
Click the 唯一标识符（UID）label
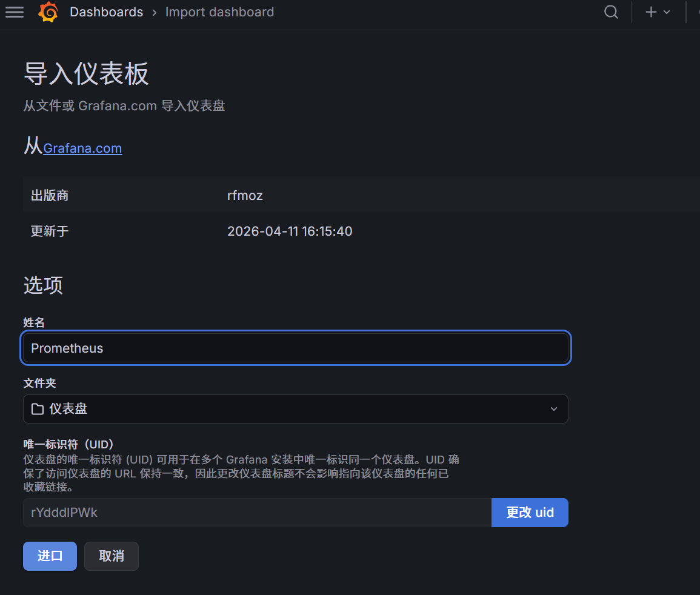click(68, 444)
